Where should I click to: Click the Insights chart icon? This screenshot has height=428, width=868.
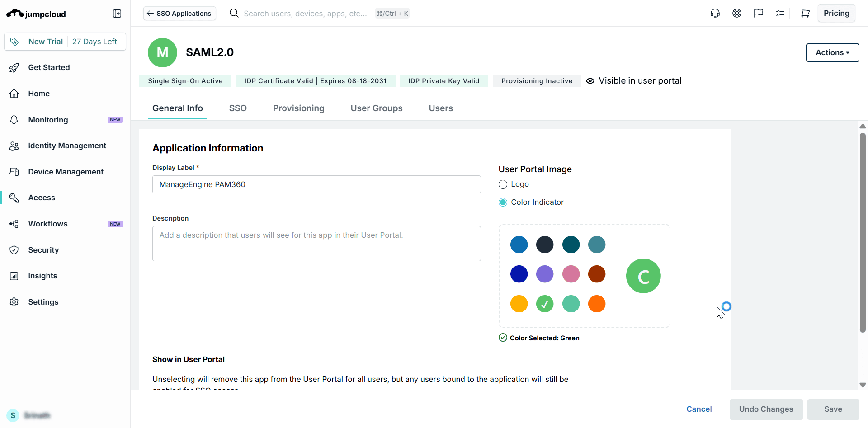pyautogui.click(x=14, y=276)
